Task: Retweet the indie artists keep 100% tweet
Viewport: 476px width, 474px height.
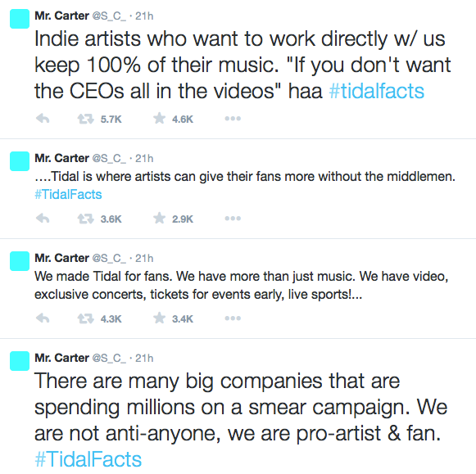Action: pyautogui.click(x=85, y=119)
